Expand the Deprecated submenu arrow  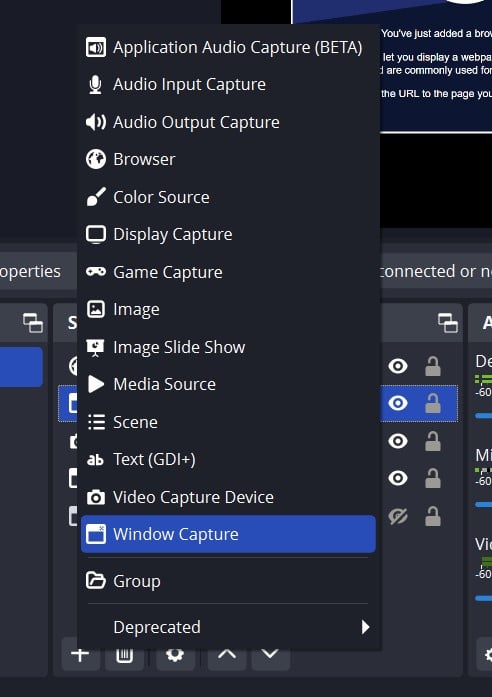[365, 627]
